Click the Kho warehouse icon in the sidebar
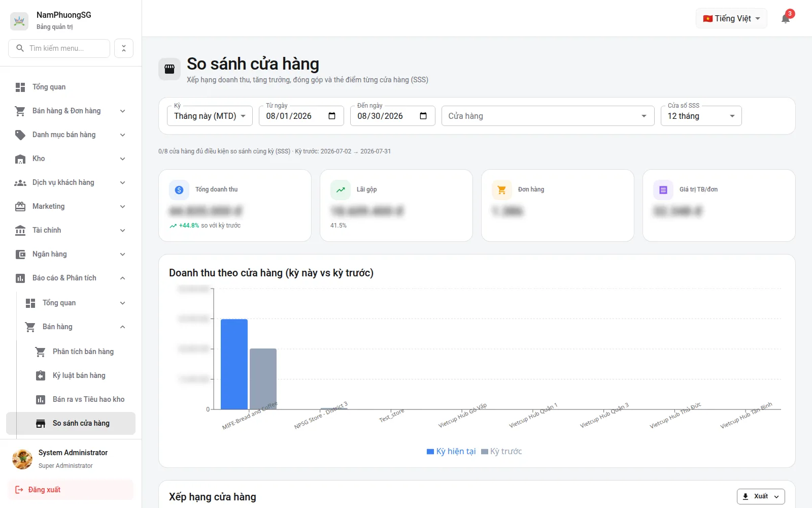The width and height of the screenshot is (812, 508). pyautogui.click(x=20, y=158)
